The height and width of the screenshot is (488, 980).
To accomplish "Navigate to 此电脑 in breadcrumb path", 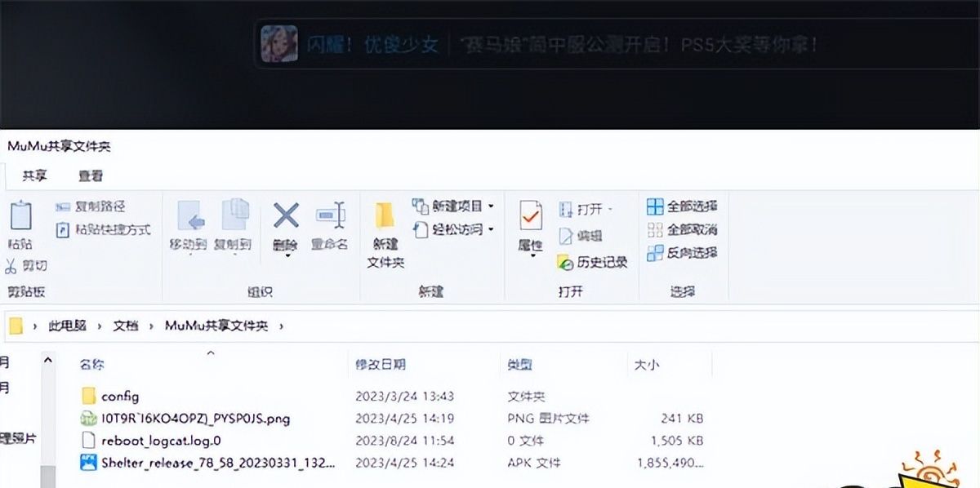I will pyautogui.click(x=67, y=326).
